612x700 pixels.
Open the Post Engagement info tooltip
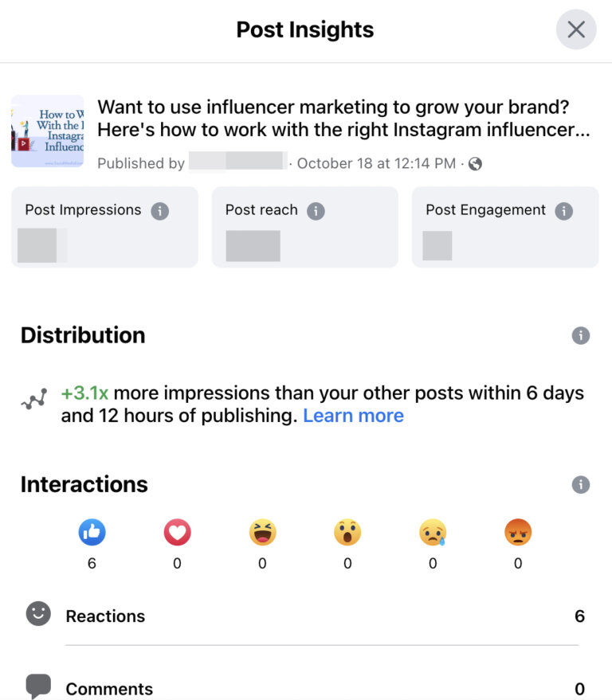(564, 210)
